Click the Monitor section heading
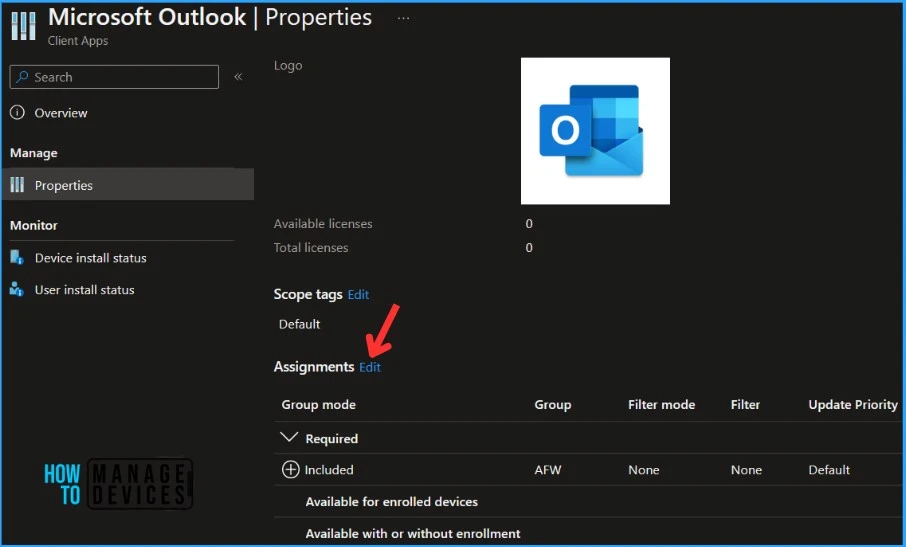The image size is (906, 547). [x=34, y=225]
